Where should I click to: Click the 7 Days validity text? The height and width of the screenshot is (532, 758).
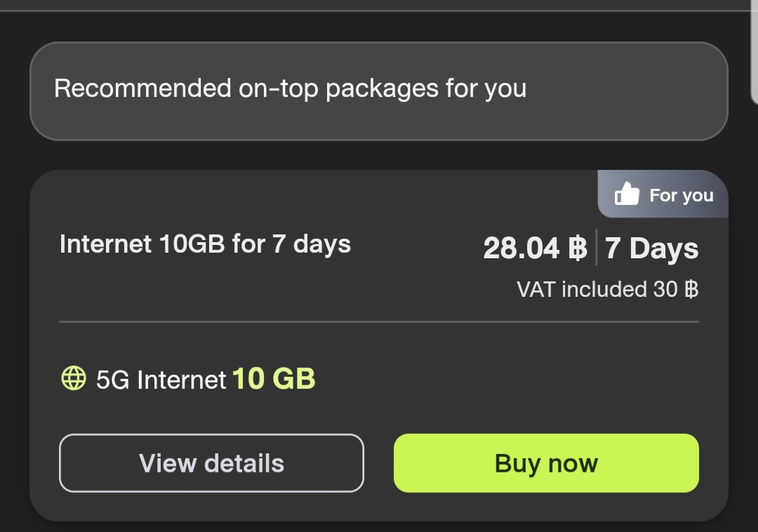(651, 248)
